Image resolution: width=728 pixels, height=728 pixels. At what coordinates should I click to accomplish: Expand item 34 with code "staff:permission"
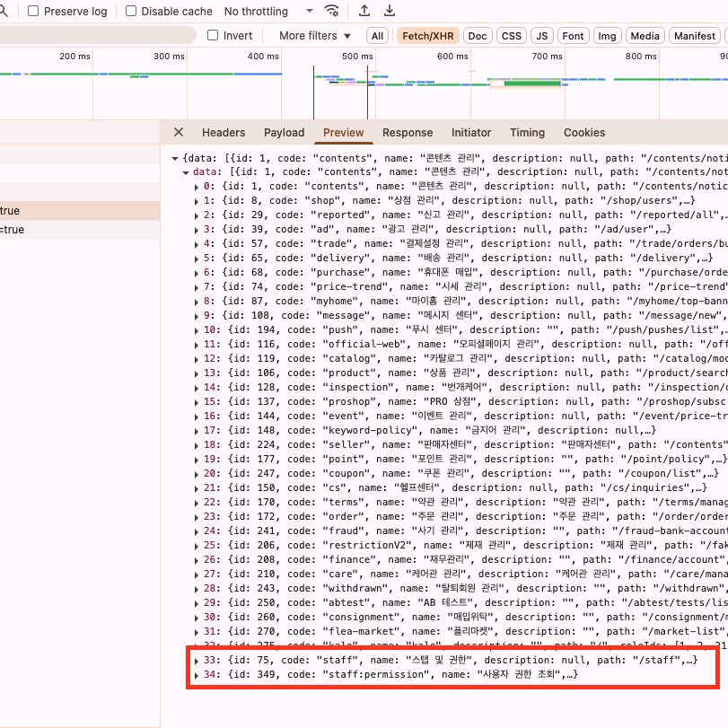(x=197, y=676)
